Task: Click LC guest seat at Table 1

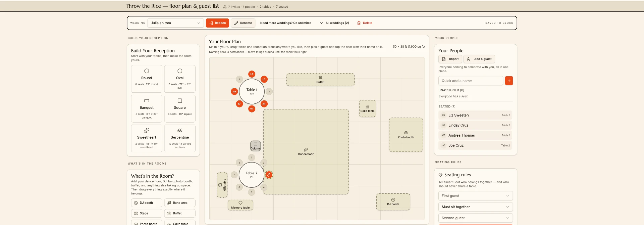Action: [x=264, y=79]
